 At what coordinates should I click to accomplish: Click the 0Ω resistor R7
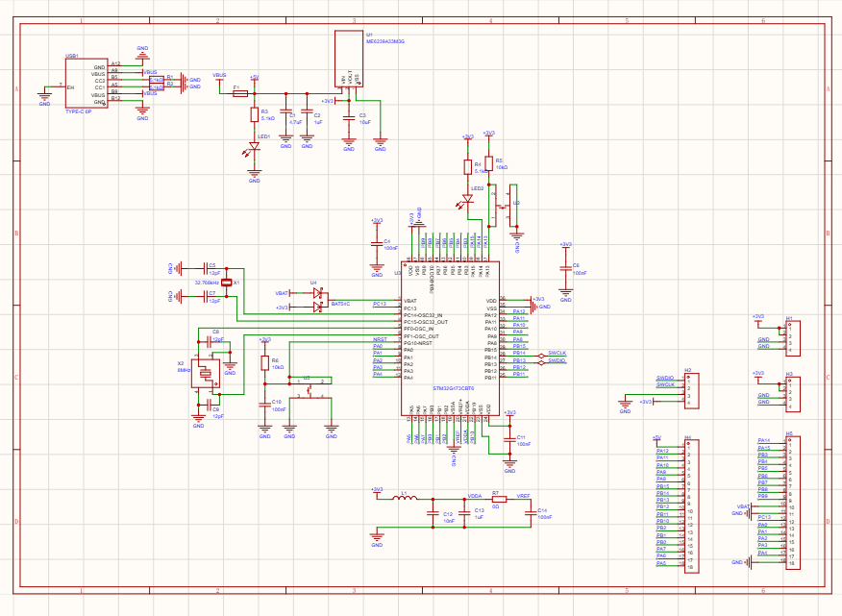pyautogui.click(x=497, y=500)
